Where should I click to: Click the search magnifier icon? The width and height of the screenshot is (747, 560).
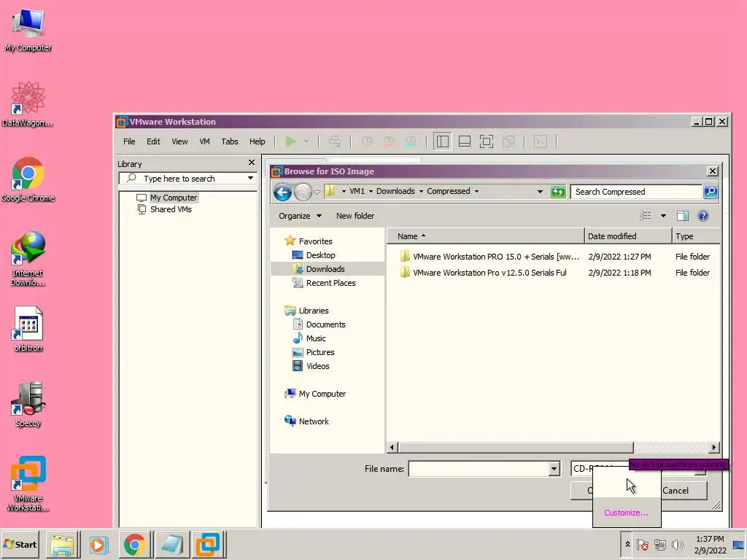point(711,192)
